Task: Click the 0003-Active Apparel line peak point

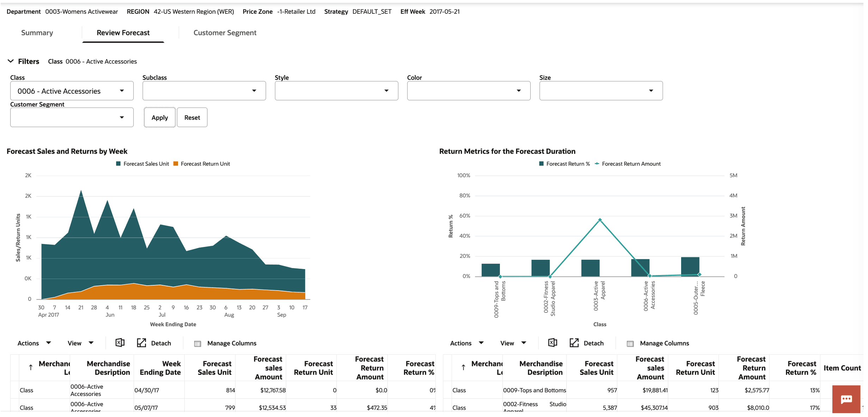Action: pyautogui.click(x=600, y=220)
